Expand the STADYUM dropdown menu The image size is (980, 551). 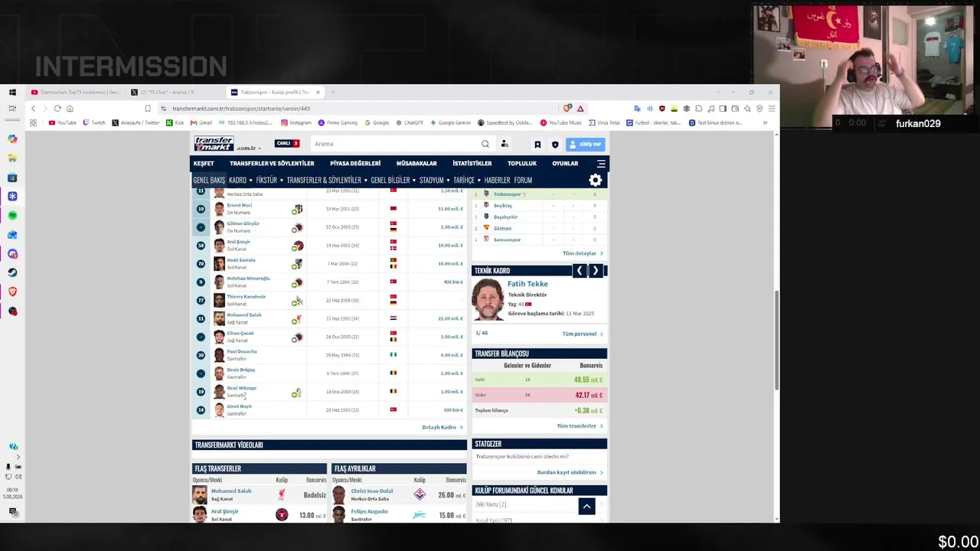point(434,180)
